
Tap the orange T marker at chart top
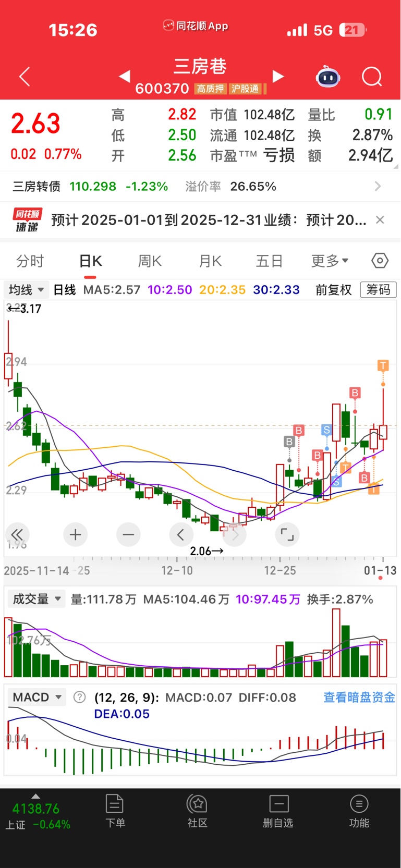[x=383, y=365]
